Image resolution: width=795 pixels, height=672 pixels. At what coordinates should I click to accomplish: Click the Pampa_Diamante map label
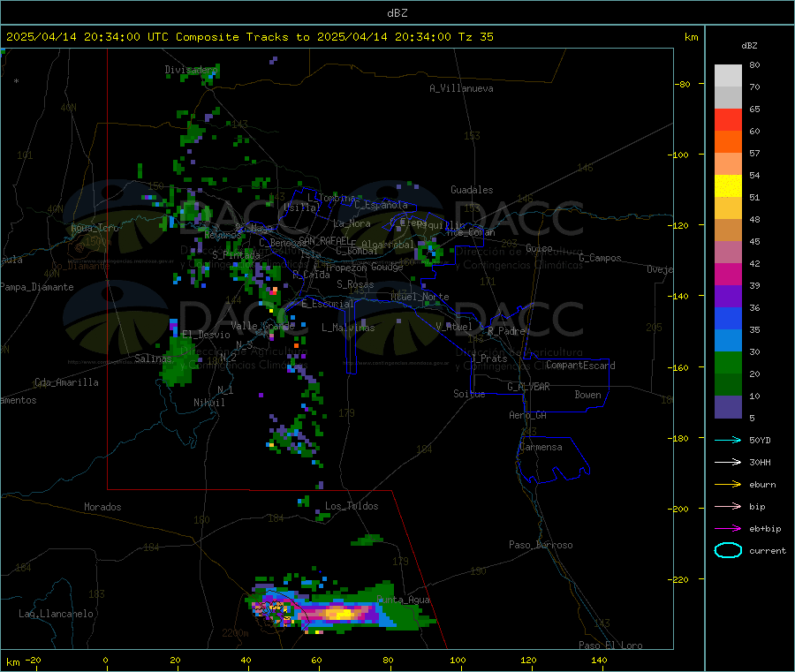pyautogui.click(x=37, y=287)
